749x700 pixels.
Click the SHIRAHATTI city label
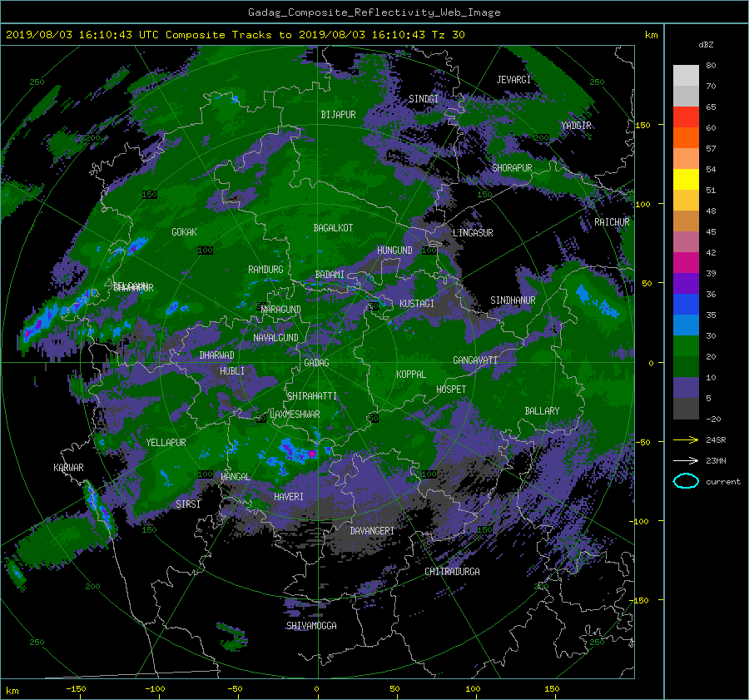[x=312, y=396]
